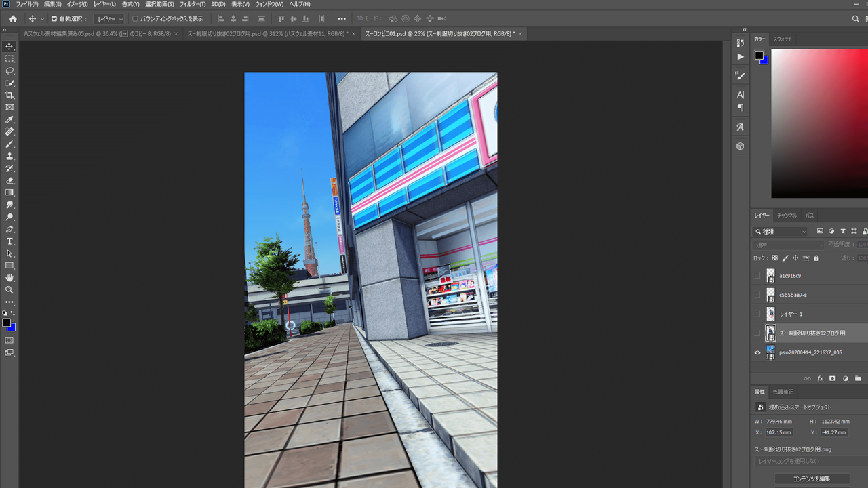Add a layer mask
The width and height of the screenshot is (868, 488).
[x=833, y=378]
